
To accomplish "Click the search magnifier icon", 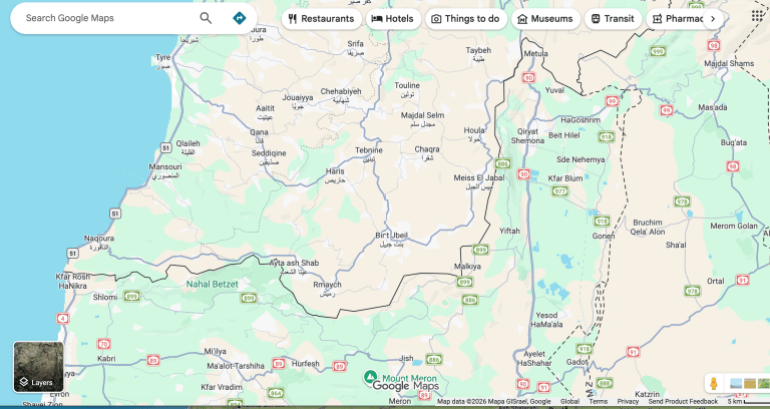I will pos(206,18).
